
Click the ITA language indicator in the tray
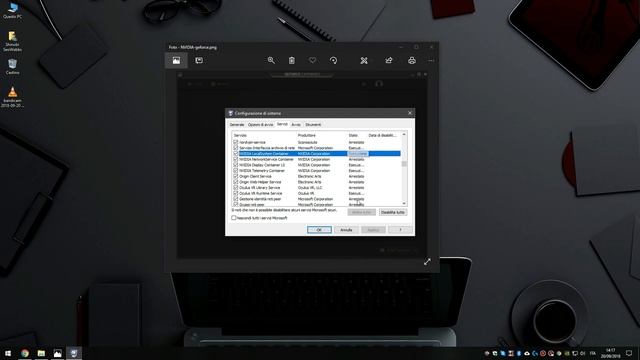pos(593,353)
